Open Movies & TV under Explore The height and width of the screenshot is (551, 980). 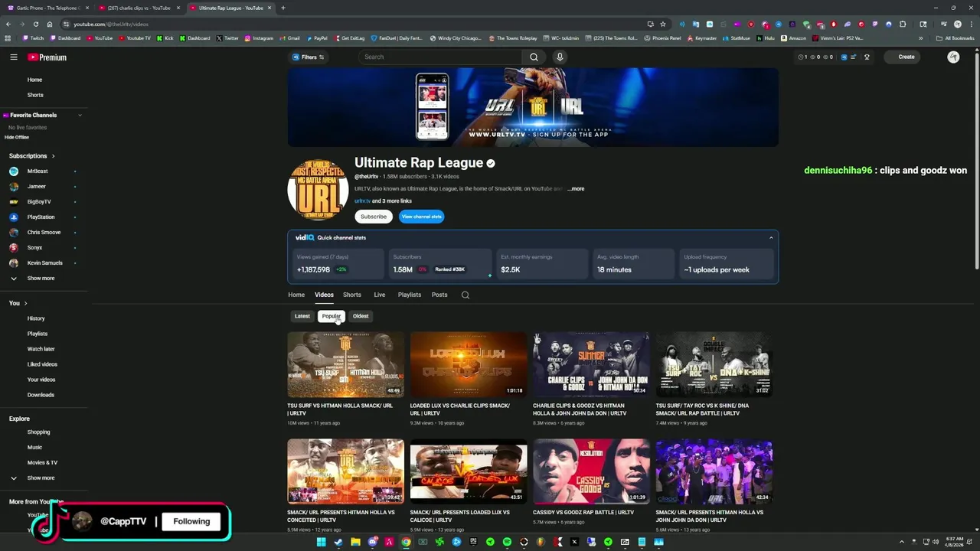(x=42, y=463)
